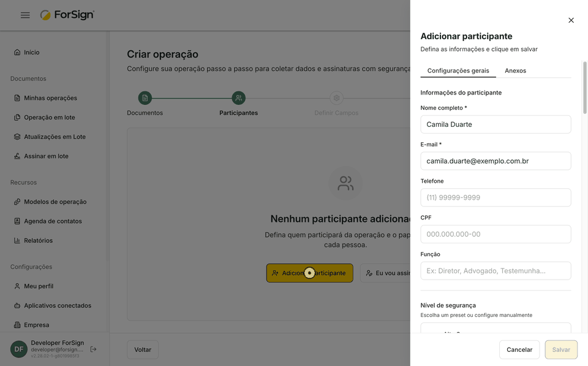The image size is (588, 366).
Task: Close the Adicionar participante panel
Action: [571, 20]
